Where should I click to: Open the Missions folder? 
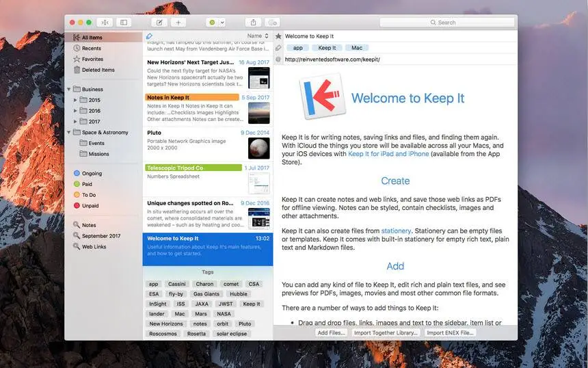[x=94, y=154]
